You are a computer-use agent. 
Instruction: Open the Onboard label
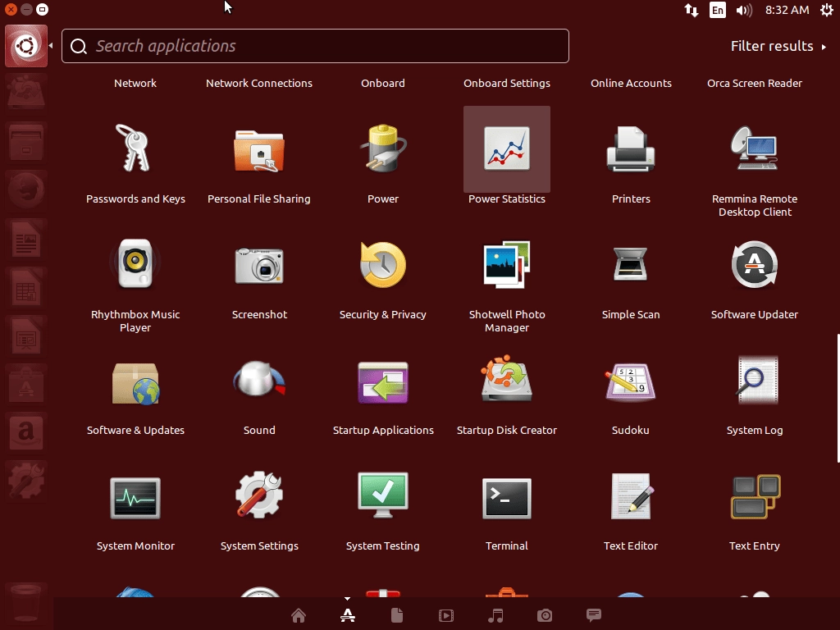pos(383,83)
